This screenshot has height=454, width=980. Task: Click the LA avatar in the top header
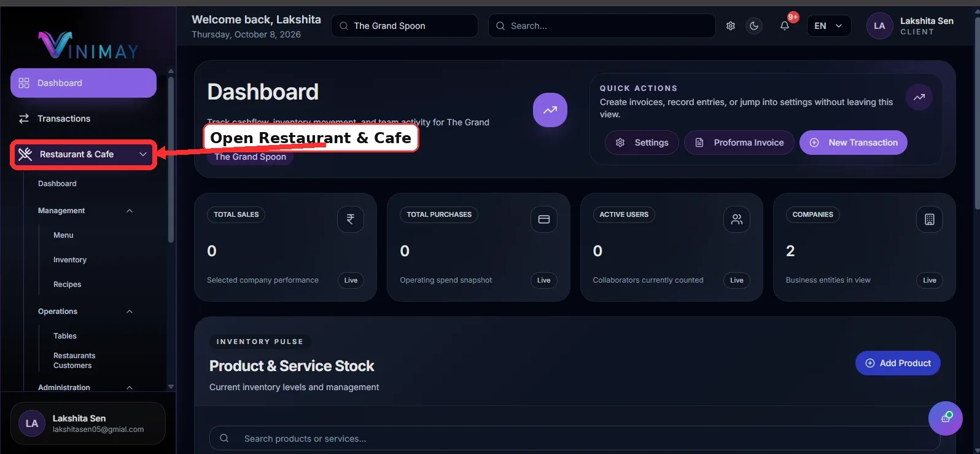tap(879, 26)
